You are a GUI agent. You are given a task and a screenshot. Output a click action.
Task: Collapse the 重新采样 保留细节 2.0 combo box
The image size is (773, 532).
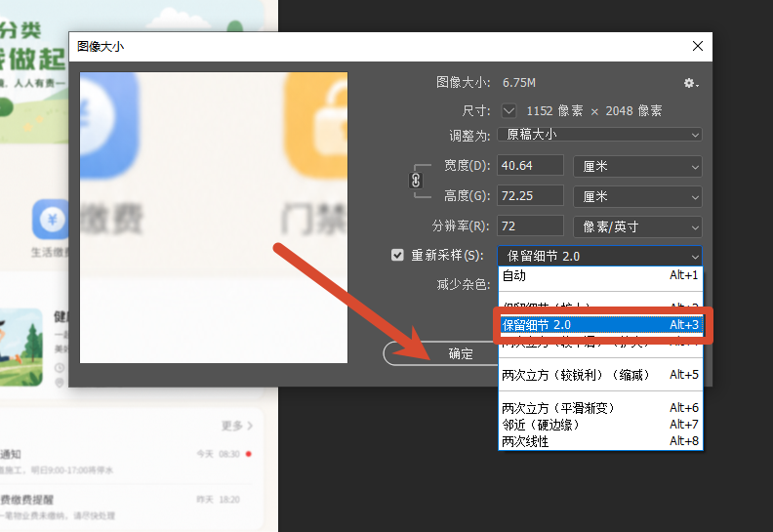click(x=600, y=256)
